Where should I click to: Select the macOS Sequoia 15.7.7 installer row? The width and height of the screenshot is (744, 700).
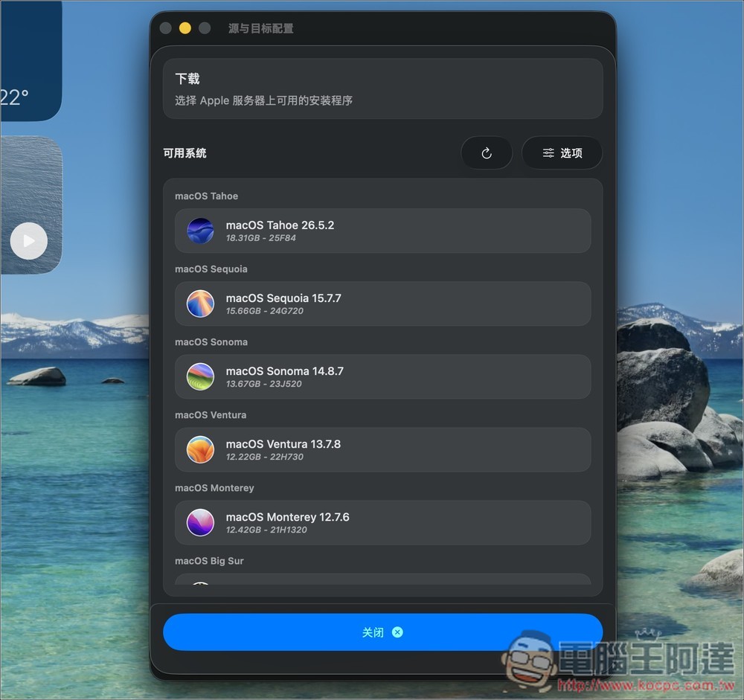click(382, 304)
